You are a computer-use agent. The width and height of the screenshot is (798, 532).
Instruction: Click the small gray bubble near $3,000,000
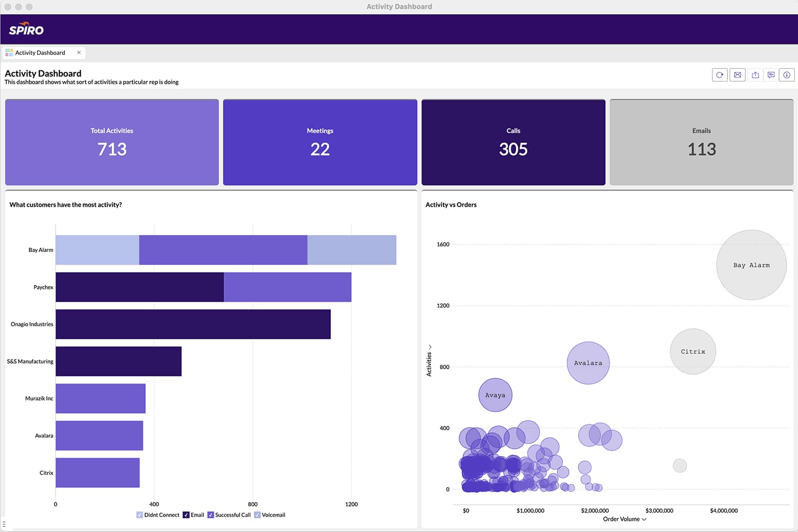coord(680,465)
